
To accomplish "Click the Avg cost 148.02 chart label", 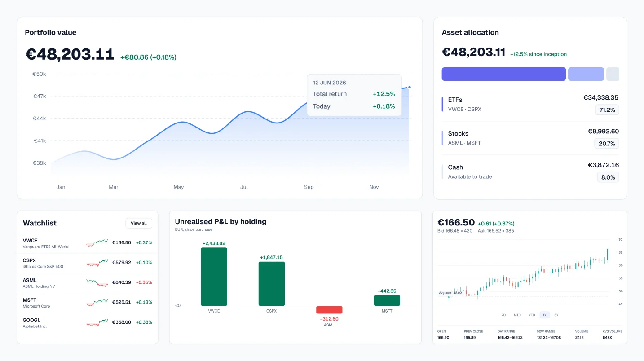I will 450,293.
